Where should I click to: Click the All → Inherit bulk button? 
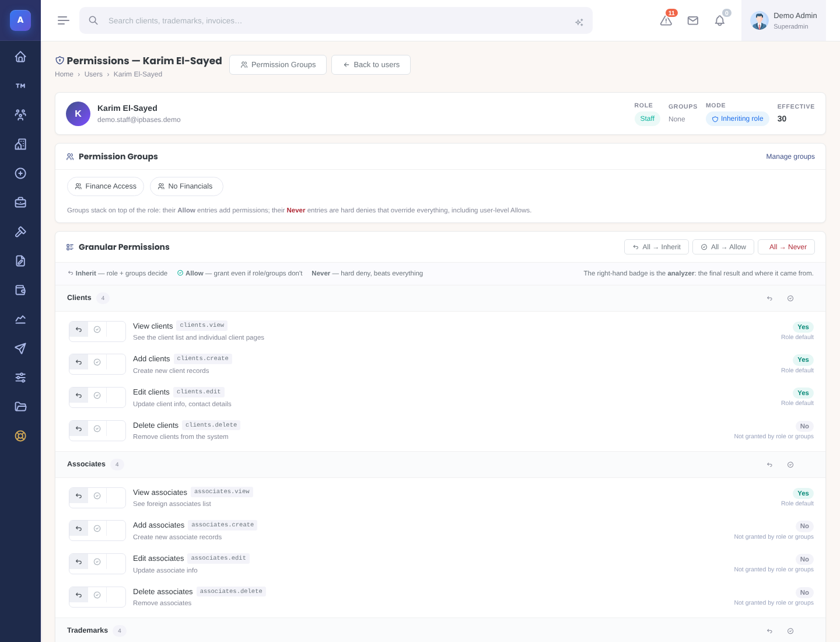(x=656, y=247)
